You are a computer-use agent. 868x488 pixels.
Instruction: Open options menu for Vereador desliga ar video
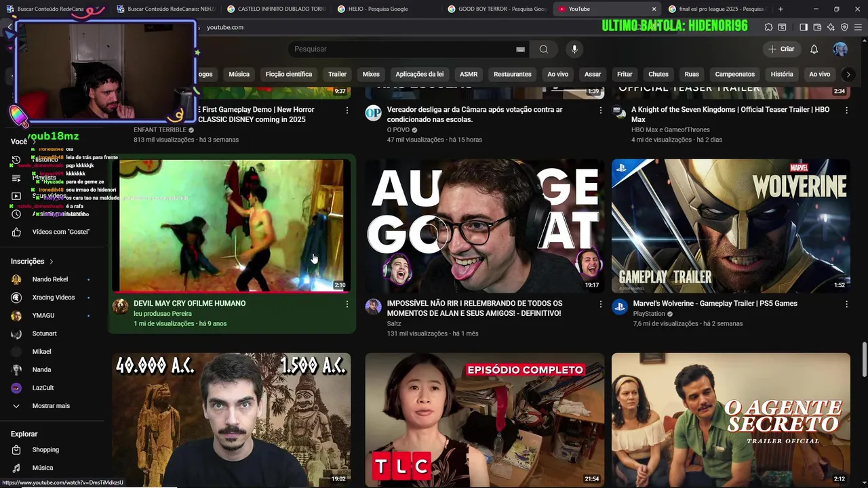(600, 110)
